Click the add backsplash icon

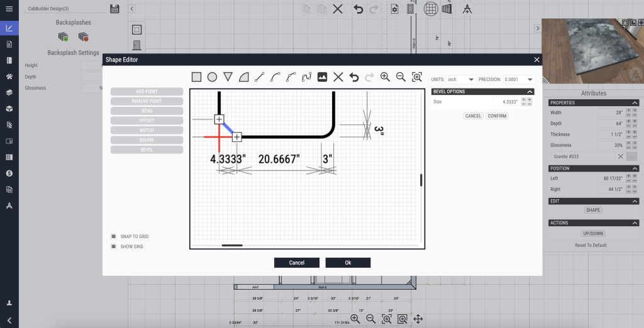point(64,37)
